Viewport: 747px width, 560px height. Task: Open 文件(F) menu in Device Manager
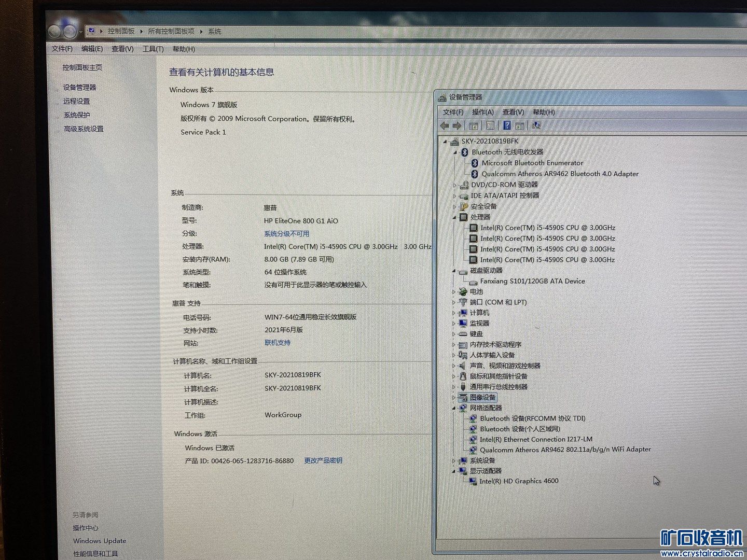[x=453, y=112]
